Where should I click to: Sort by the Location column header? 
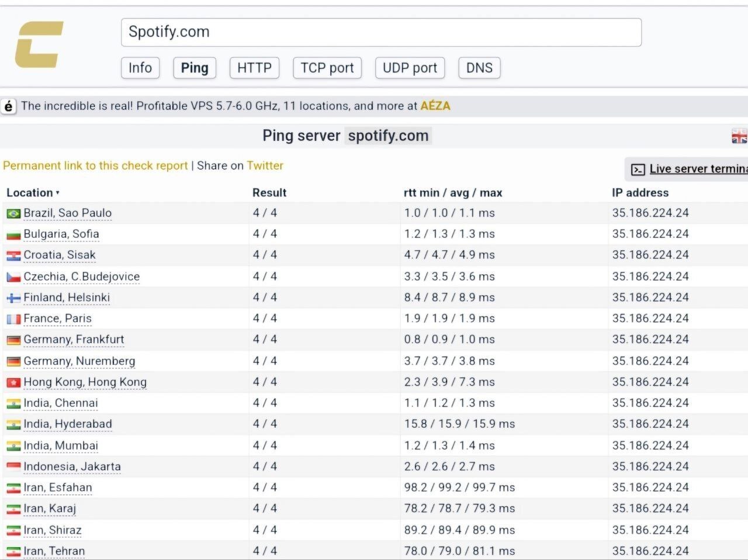click(33, 193)
